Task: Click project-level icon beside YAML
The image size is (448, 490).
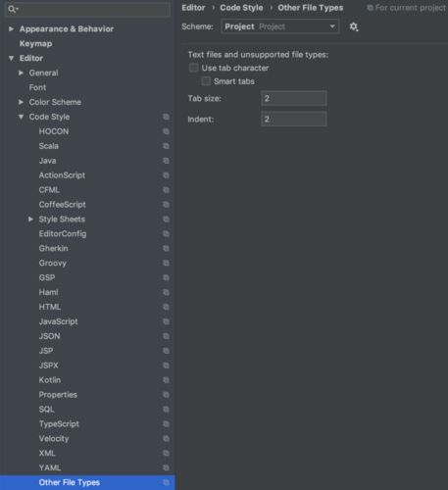Action: pos(166,467)
